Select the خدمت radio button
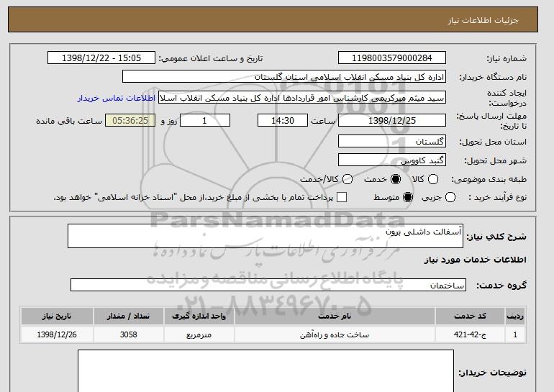Viewport: 554px width, 392px height. [396, 179]
